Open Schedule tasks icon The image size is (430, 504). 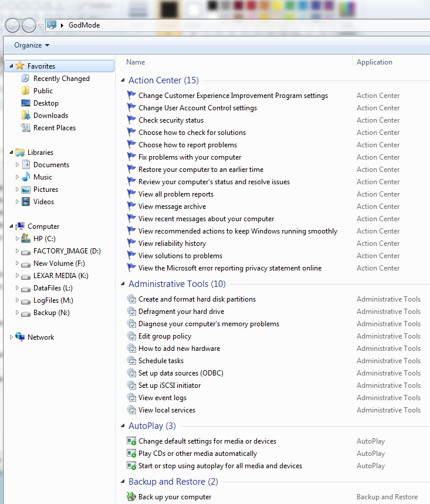click(131, 361)
